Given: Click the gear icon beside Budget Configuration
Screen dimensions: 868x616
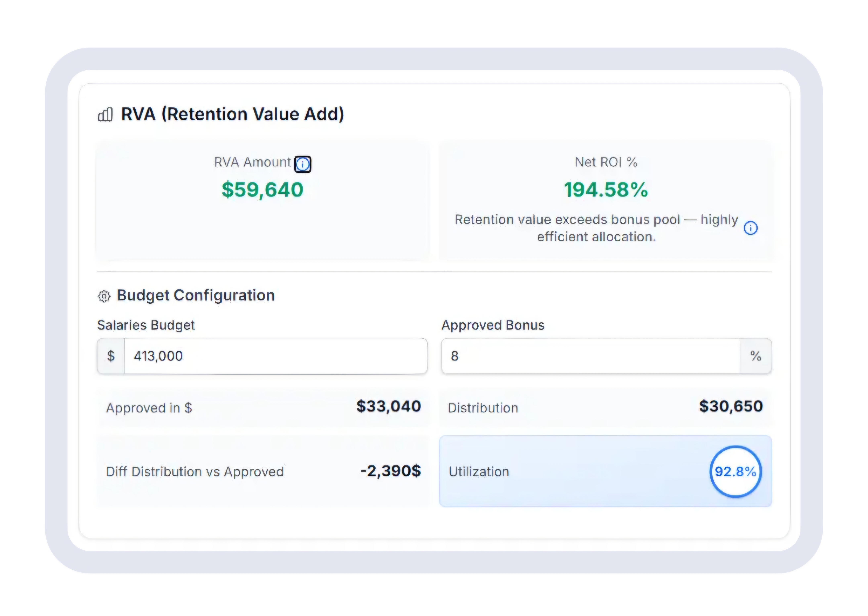Looking at the screenshot, I should pyautogui.click(x=104, y=296).
